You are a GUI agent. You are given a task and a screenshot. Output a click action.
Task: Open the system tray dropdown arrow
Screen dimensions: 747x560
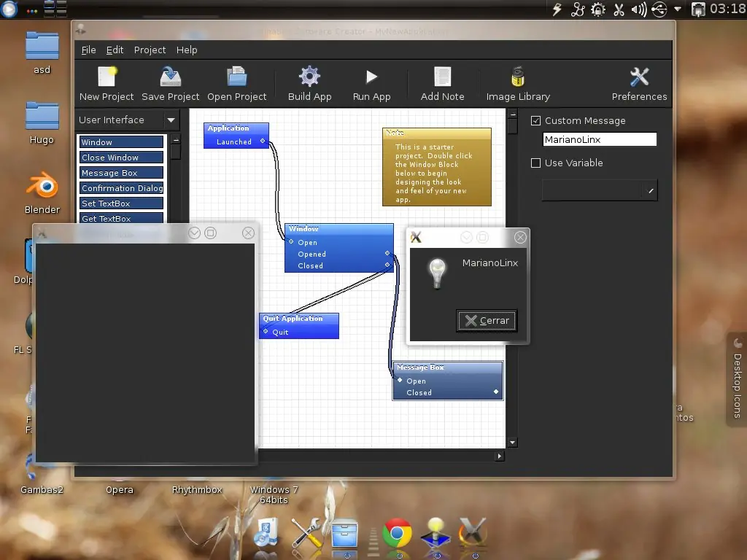coord(678,9)
